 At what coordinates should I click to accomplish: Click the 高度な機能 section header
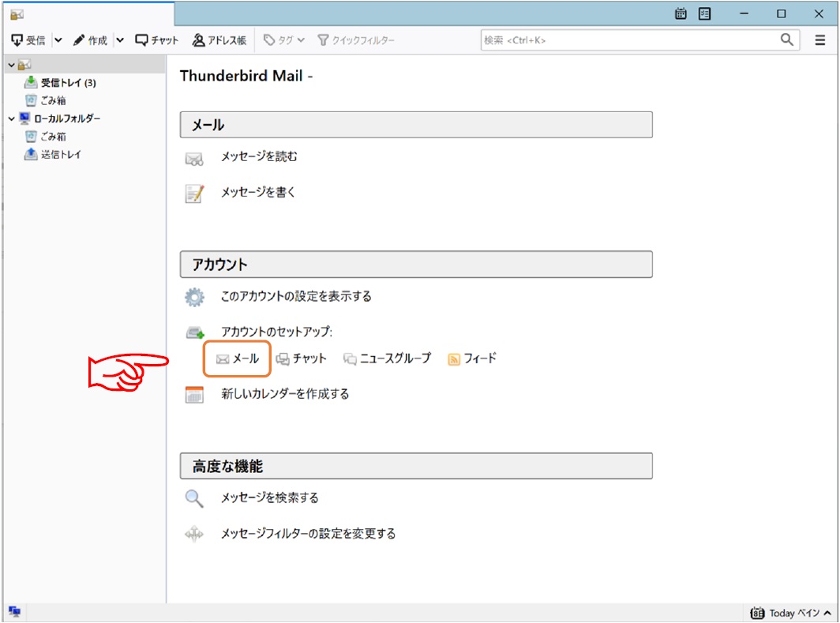pos(416,466)
